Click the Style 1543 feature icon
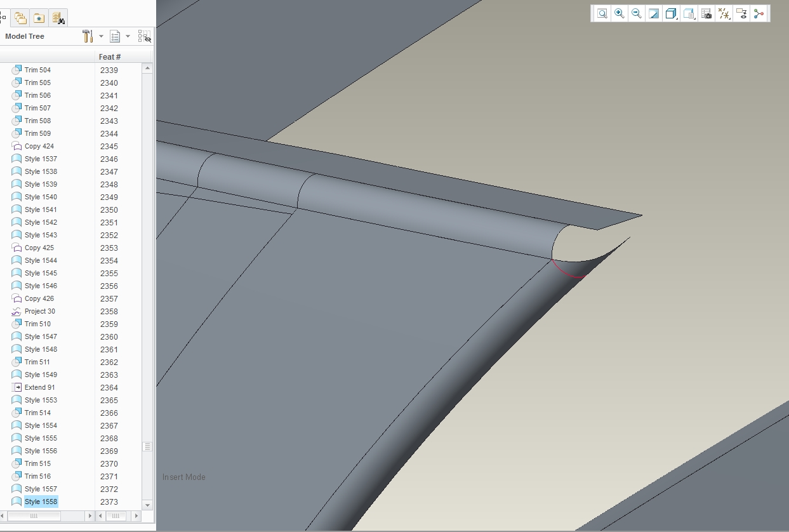 (x=17, y=235)
